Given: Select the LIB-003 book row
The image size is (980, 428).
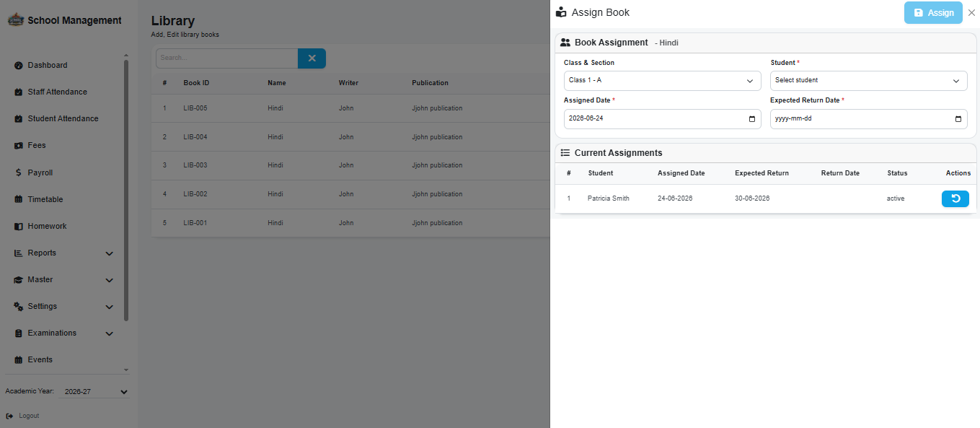Looking at the screenshot, I should point(350,165).
